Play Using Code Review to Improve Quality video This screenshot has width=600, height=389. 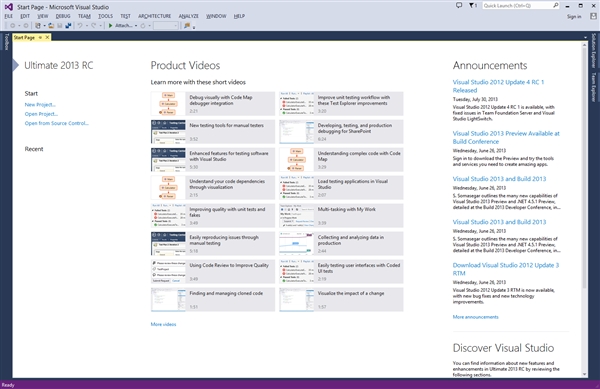(213, 272)
